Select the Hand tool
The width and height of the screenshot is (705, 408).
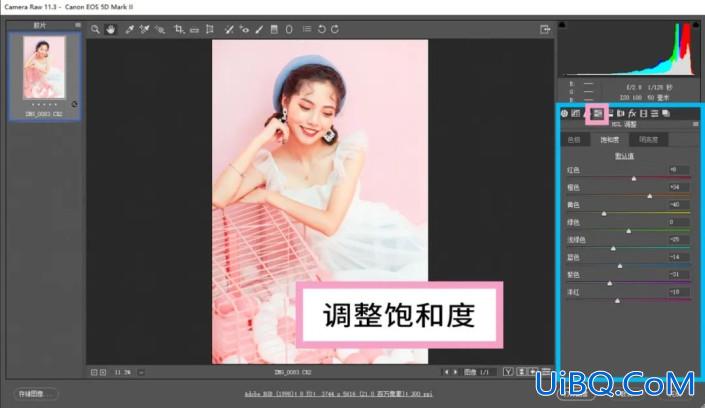click(x=111, y=30)
